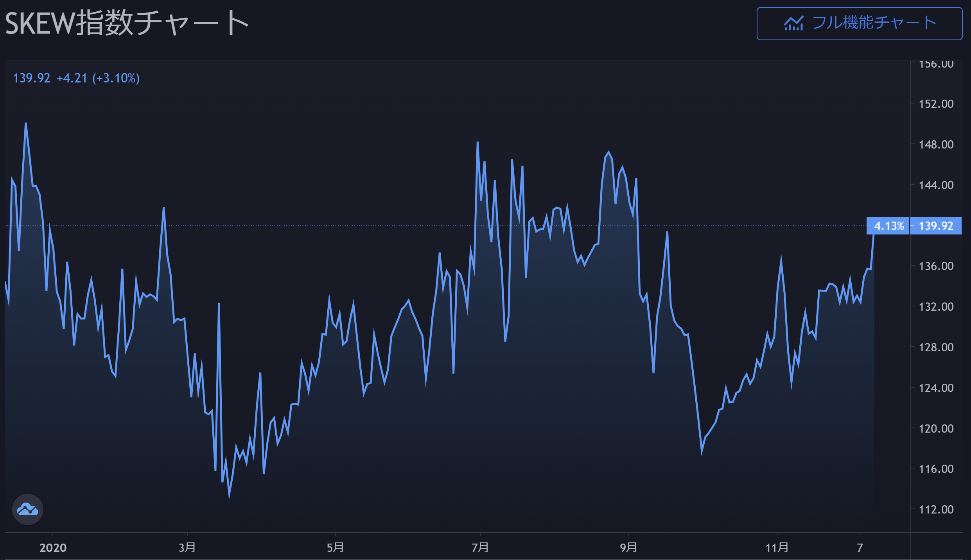Click the 120.00 price scale label
The image size is (971, 560).
coord(936,429)
